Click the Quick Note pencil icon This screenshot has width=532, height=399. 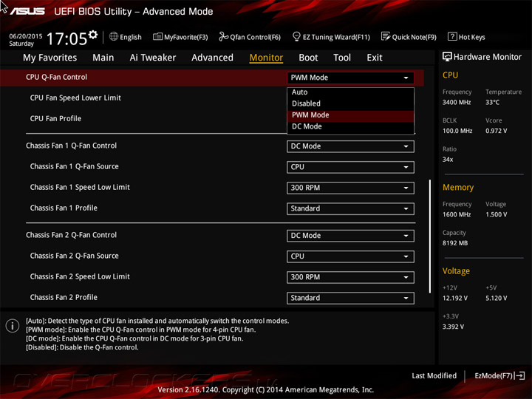(386, 36)
